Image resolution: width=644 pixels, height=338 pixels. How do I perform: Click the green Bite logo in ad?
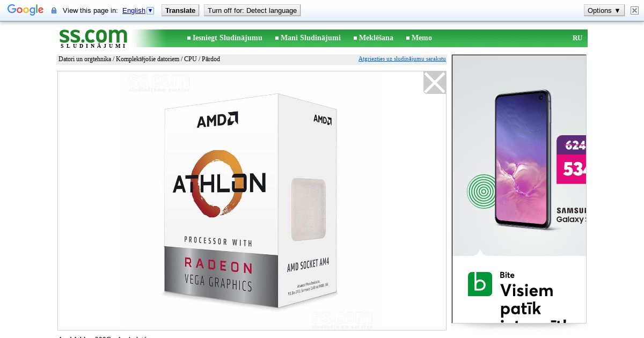tap(480, 284)
